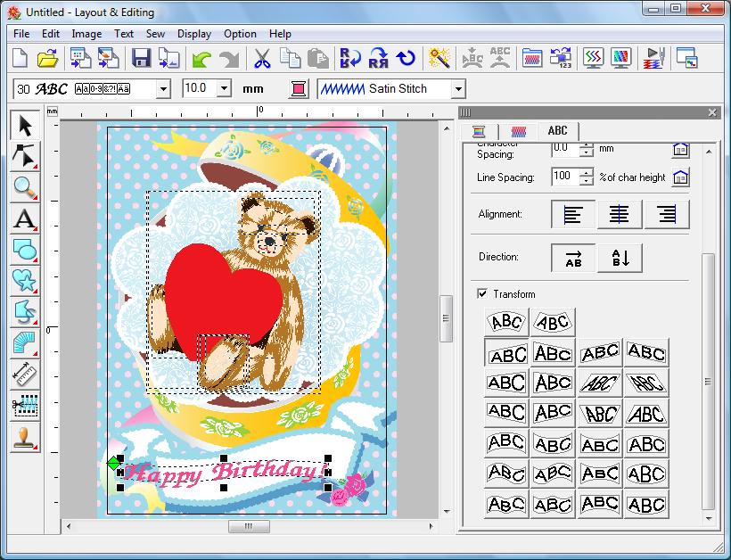
Task: Click the Paste clipboard icon
Action: point(318,59)
